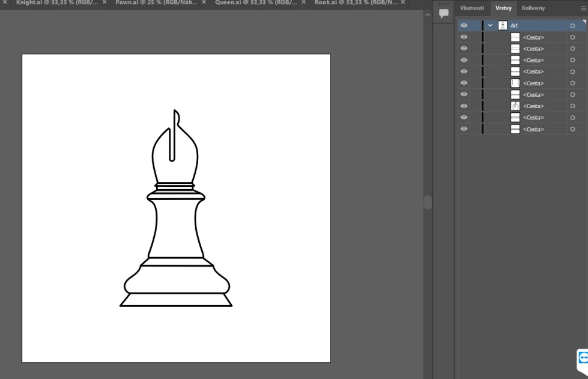Hide the second <Cesta> path from top
This screenshot has width=588, height=379.
(464, 49)
